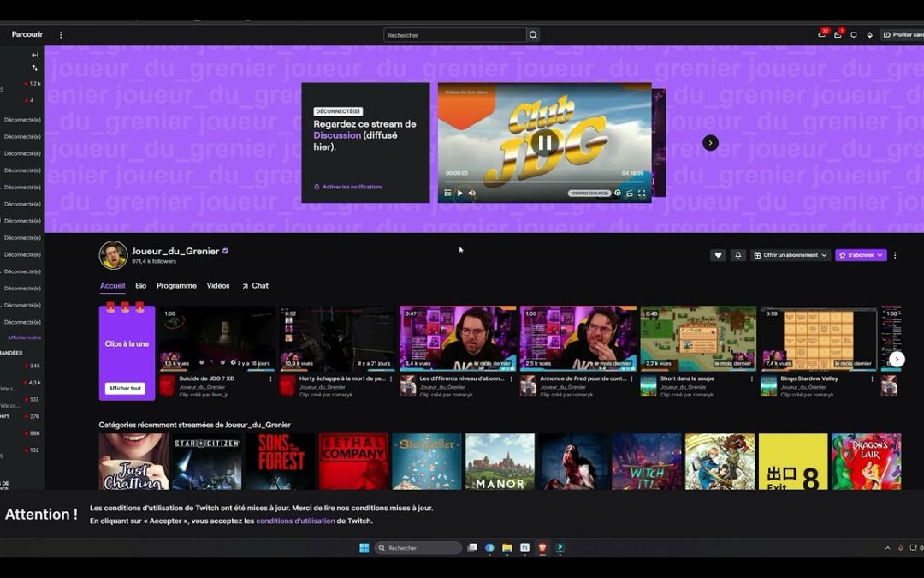Click the Bits diamond icon in header
Image resolution: width=924 pixels, height=578 pixels.
pyautogui.click(x=869, y=35)
